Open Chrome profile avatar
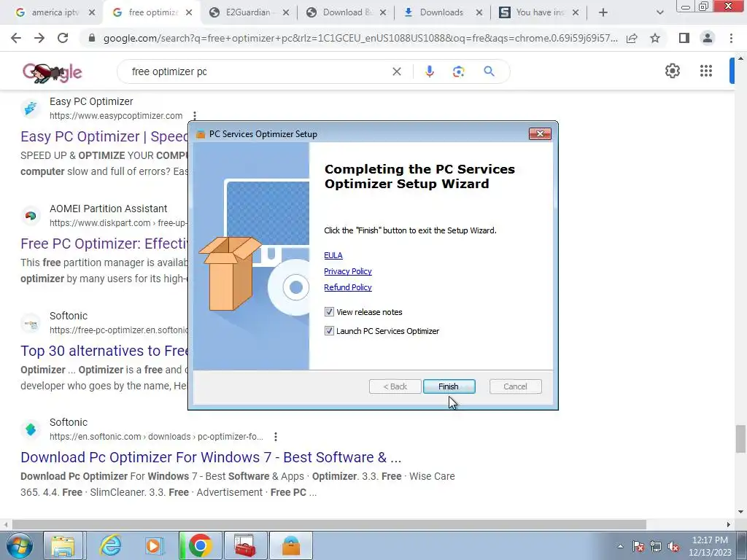747x560 pixels. (708, 38)
